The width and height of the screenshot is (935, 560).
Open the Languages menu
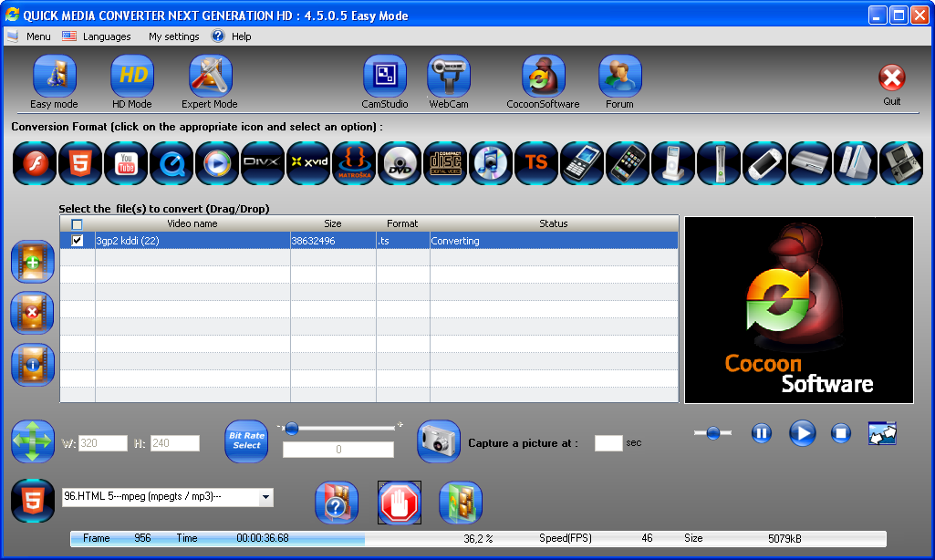(106, 36)
